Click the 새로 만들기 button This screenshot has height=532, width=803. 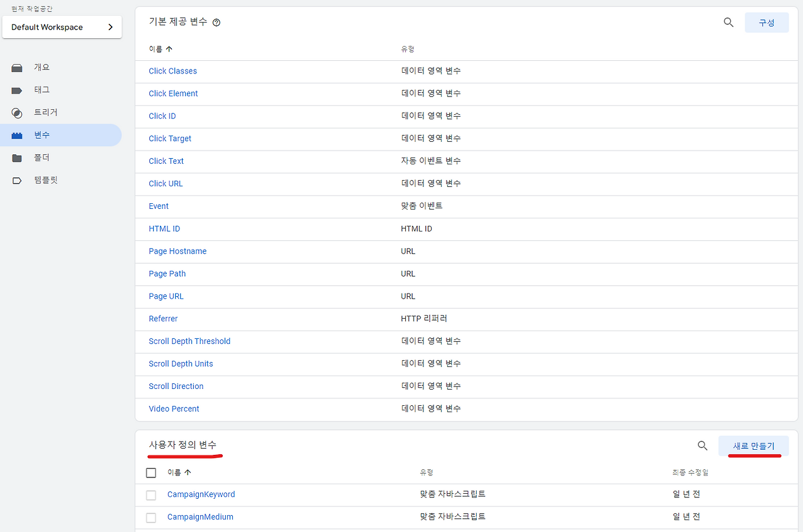[753, 445]
